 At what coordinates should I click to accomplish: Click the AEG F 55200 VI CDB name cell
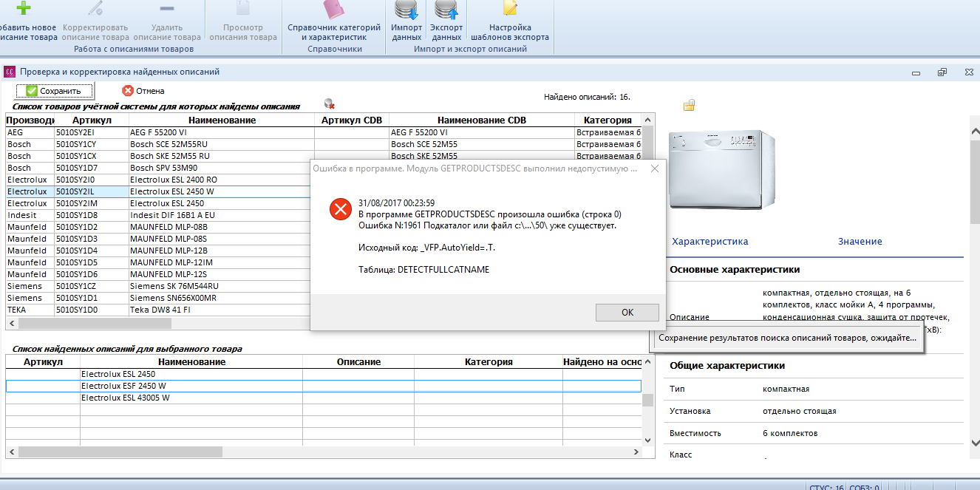coord(481,132)
